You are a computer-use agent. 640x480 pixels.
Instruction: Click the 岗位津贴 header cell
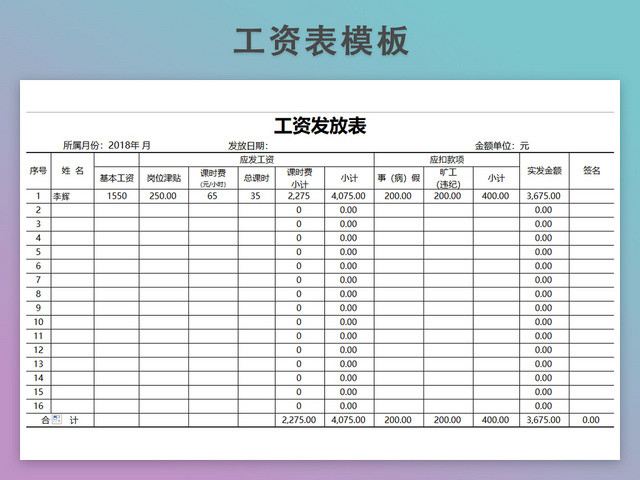point(164,178)
